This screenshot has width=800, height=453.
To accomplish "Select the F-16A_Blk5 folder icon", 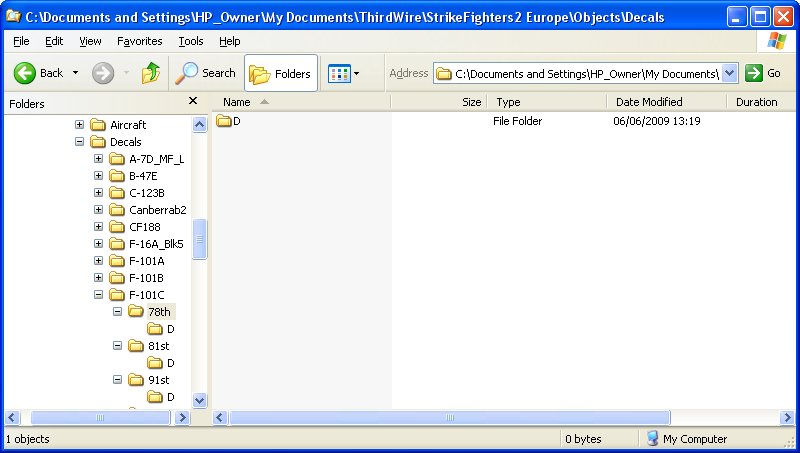I will 117,244.
